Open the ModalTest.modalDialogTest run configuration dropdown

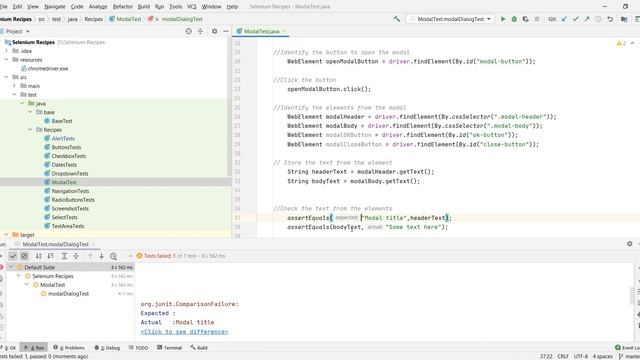450,19
